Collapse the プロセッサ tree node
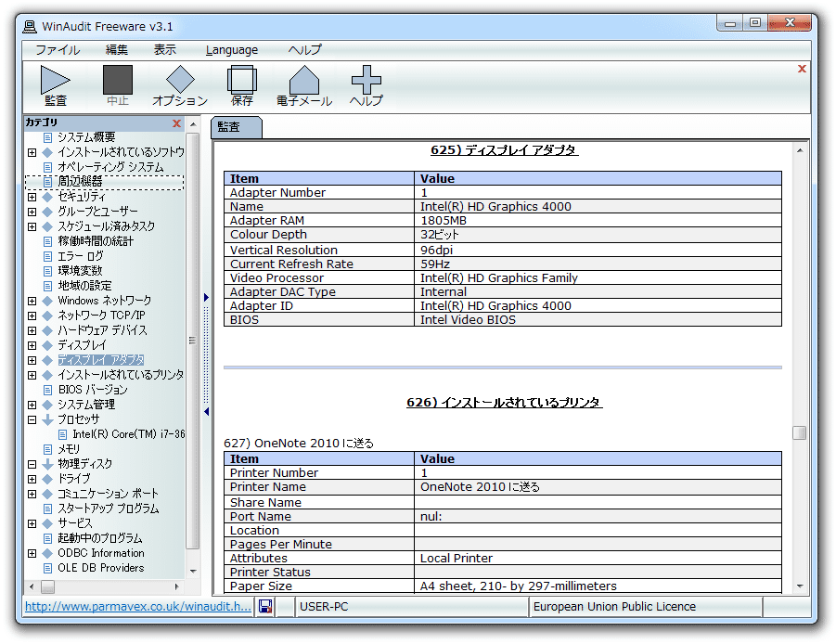This screenshot has height=644, width=836. 32,419
